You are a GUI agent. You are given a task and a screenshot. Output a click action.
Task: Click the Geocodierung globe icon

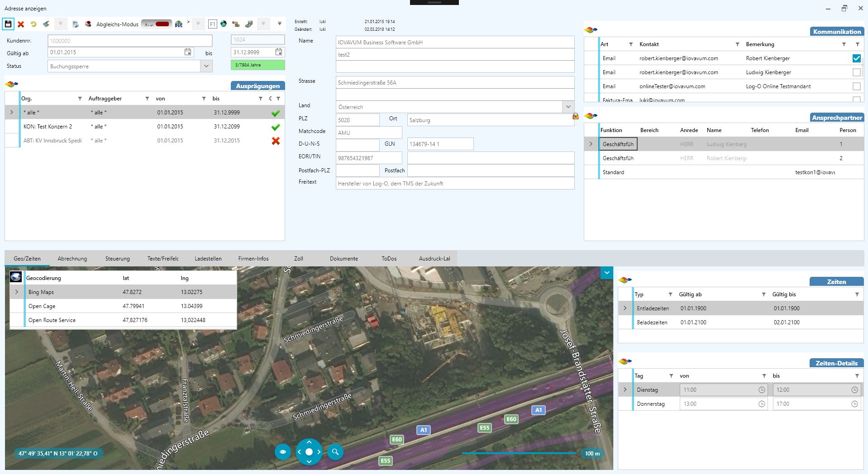pos(16,277)
